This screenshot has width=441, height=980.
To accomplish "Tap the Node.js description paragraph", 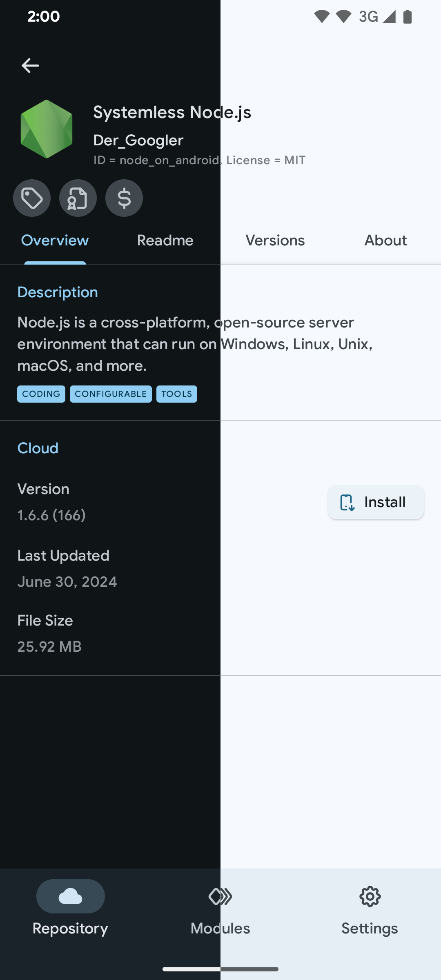I will [x=195, y=344].
